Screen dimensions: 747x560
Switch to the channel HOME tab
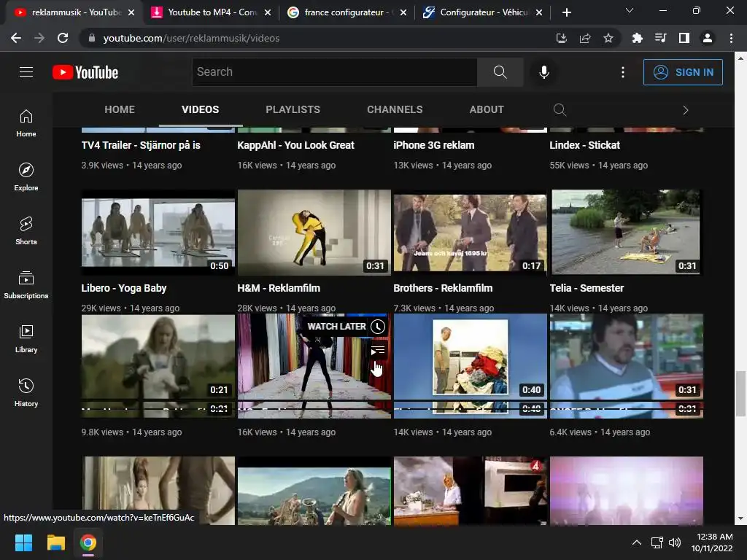[120, 109]
